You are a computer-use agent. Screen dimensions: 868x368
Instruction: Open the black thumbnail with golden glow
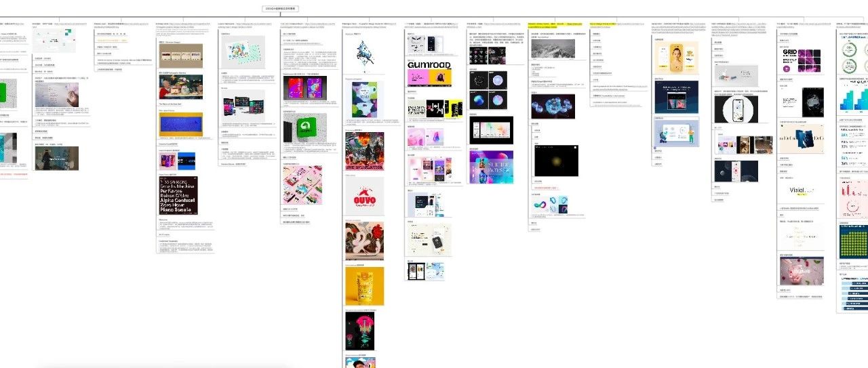coord(556,161)
